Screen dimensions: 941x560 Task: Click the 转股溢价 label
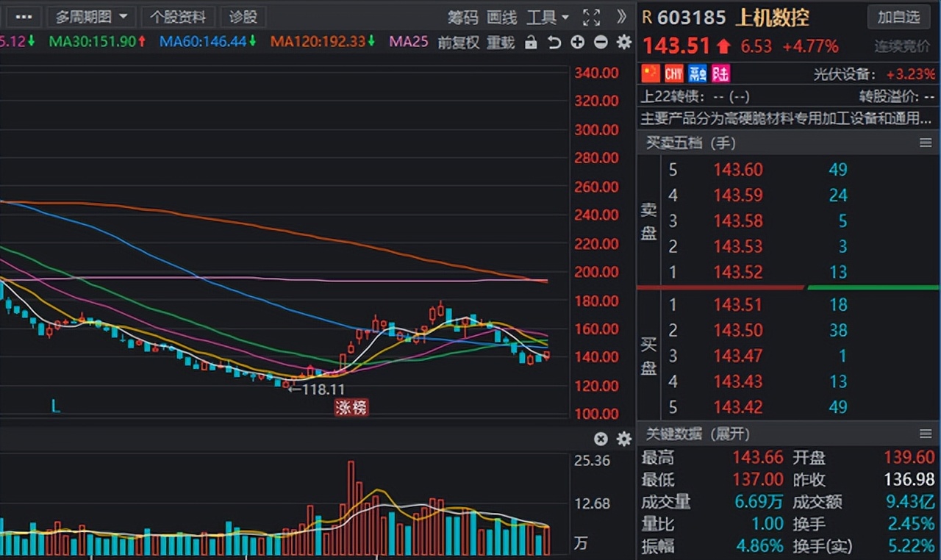[889, 96]
